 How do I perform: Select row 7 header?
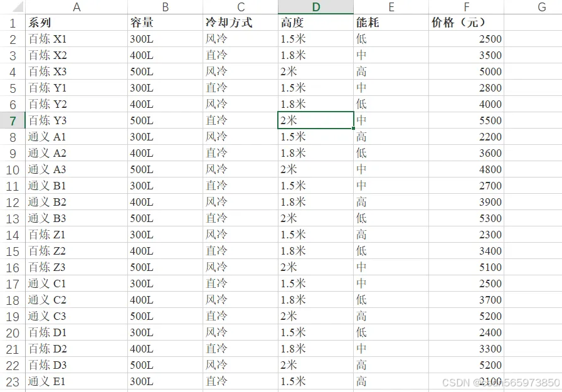point(13,120)
